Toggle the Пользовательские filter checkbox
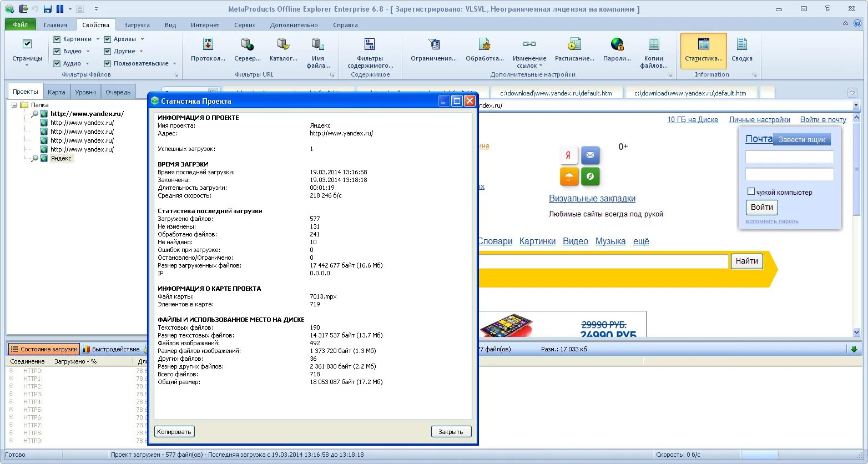Image resolution: width=868 pixels, height=464 pixels. (x=107, y=63)
